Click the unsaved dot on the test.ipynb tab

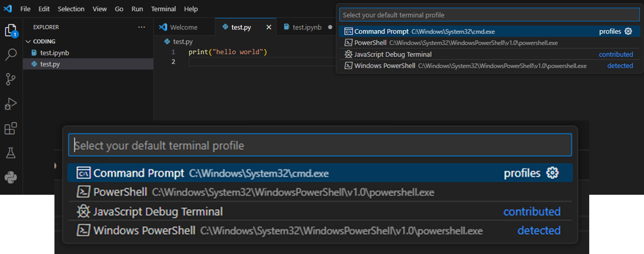(x=330, y=27)
